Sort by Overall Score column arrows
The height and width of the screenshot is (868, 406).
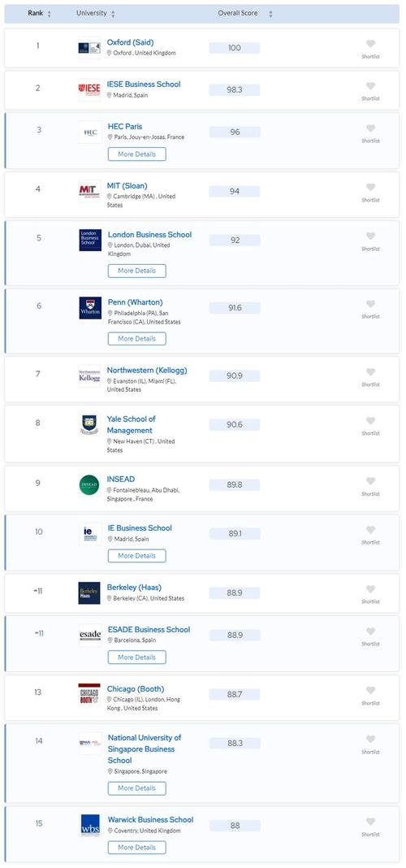pyautogui.click(x=270, y=14)
